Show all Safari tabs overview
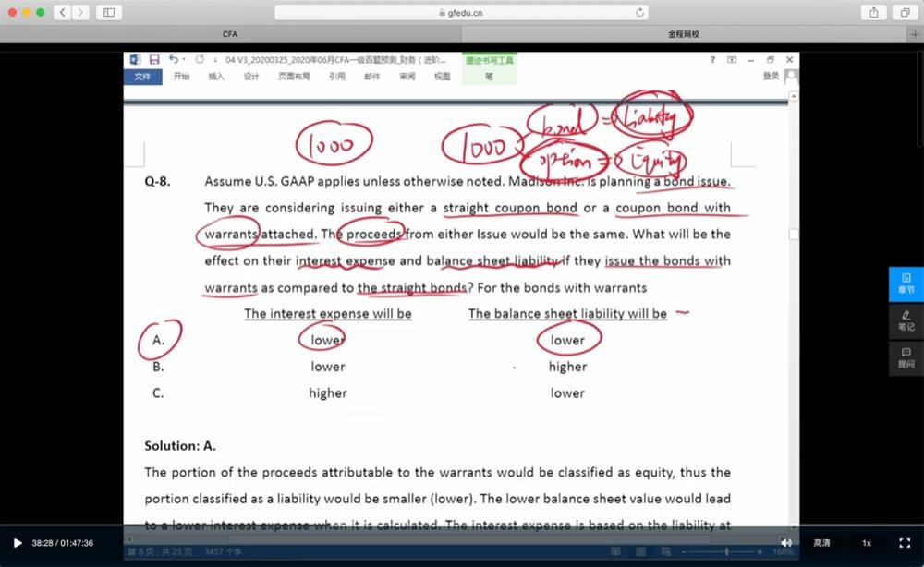Viewport: 924px width, 567px height. point(905,12)
